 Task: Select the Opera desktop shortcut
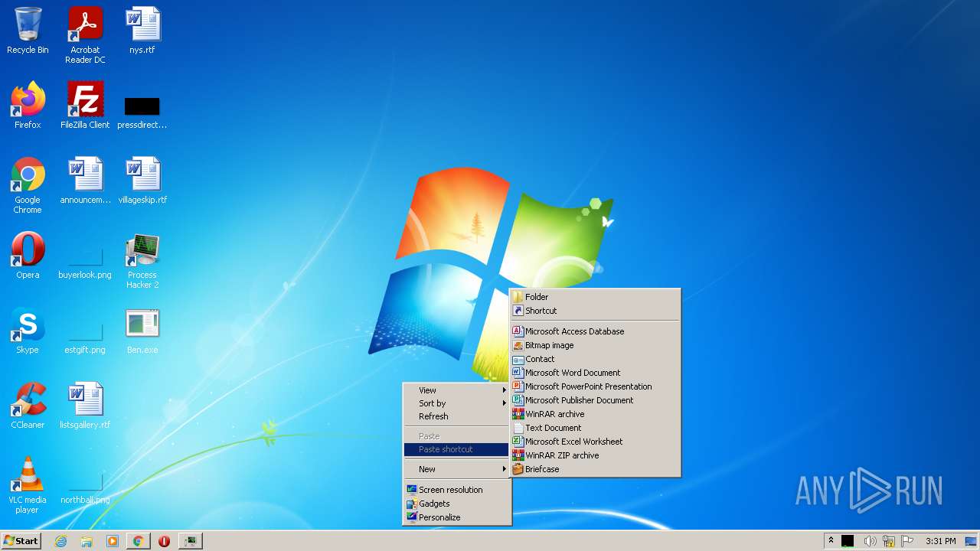tap(28, 256)
